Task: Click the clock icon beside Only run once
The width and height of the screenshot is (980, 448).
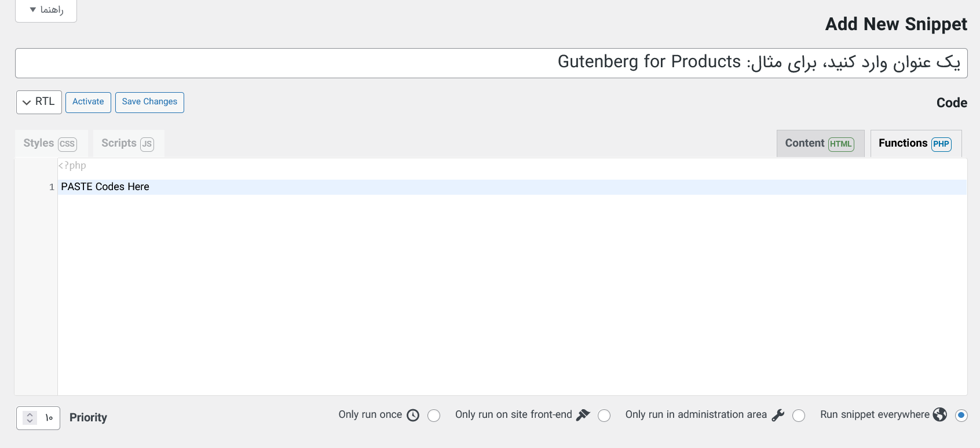Action: [413, 415]
